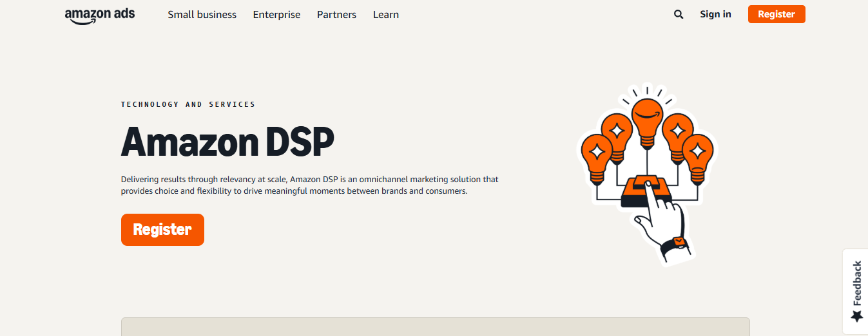Viewport: 868px width, 336px height.
Task: Open the Partners menu
Action: pos(336,14)
